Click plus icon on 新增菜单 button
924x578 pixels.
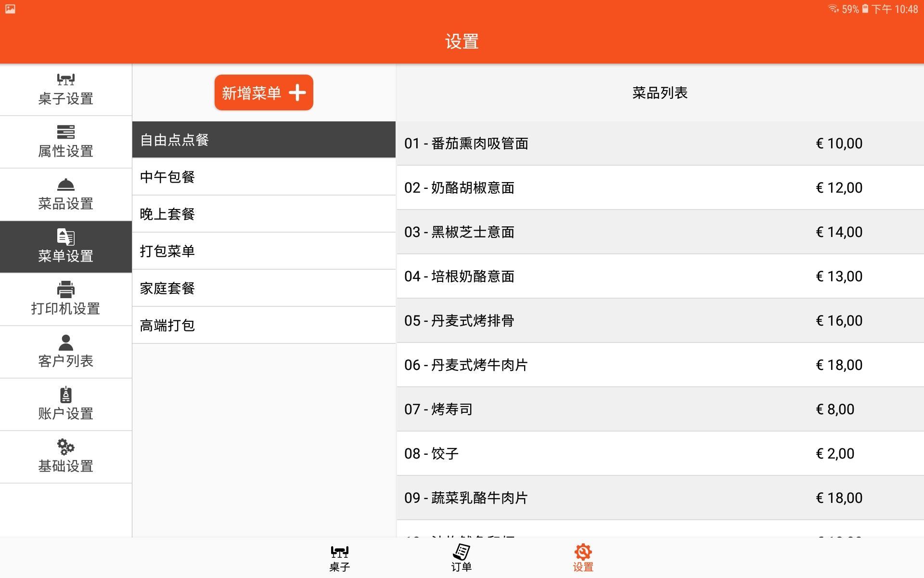pyautogui.click(x=297, y=92)
